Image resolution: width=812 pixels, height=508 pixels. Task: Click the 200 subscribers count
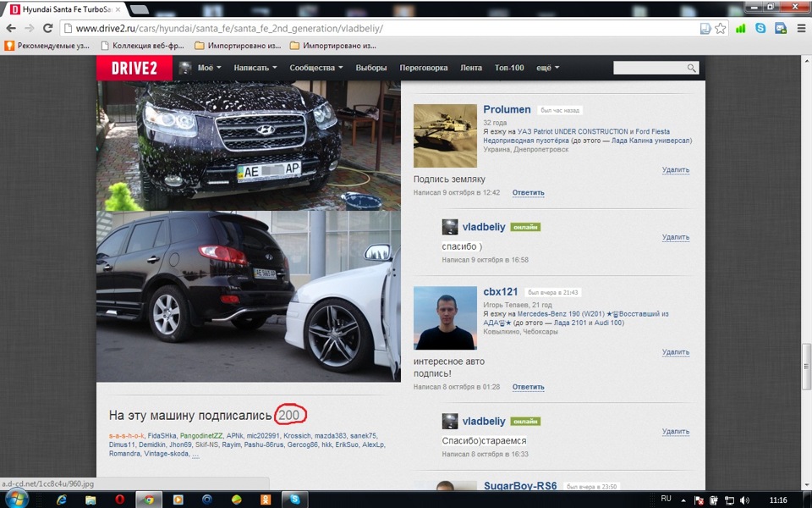click(x=289, y=415)
